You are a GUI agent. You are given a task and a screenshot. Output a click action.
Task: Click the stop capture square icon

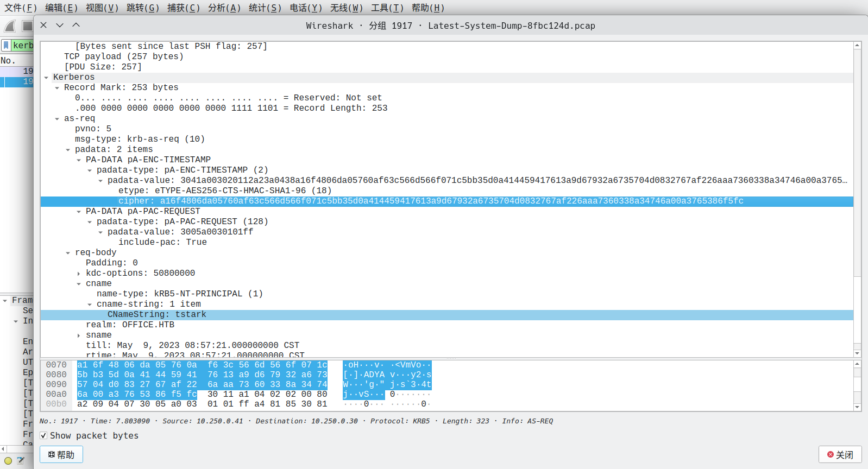(27, 26)
